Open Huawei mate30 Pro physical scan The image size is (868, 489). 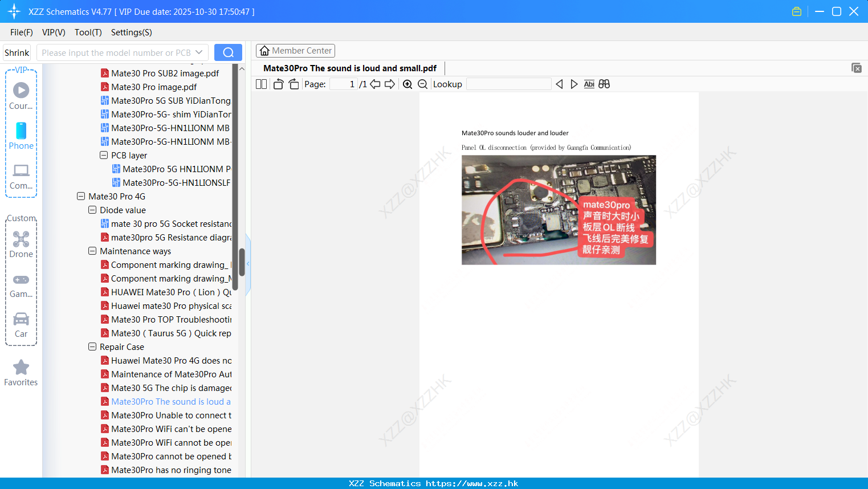tap(166, 306)
